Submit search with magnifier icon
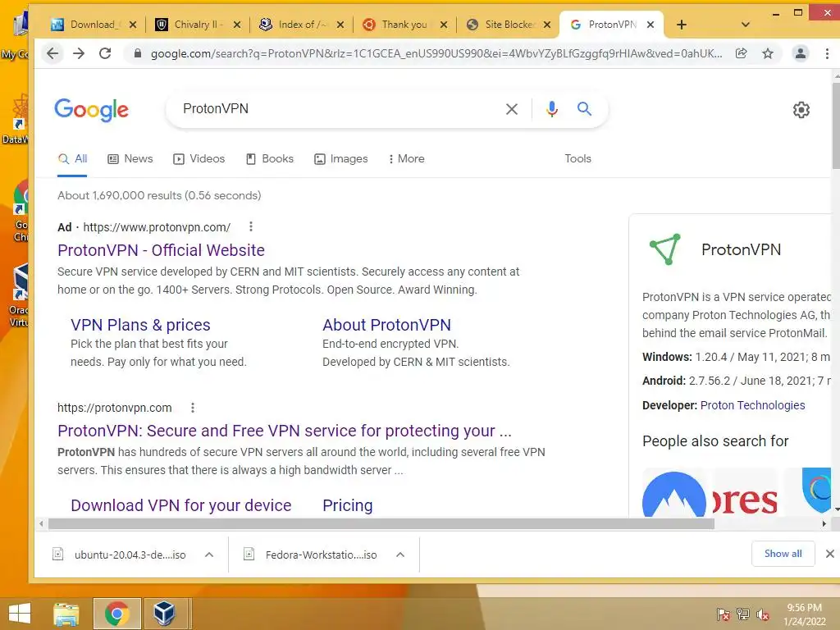This screenshot has width=840, height=630. click(584, 109)
